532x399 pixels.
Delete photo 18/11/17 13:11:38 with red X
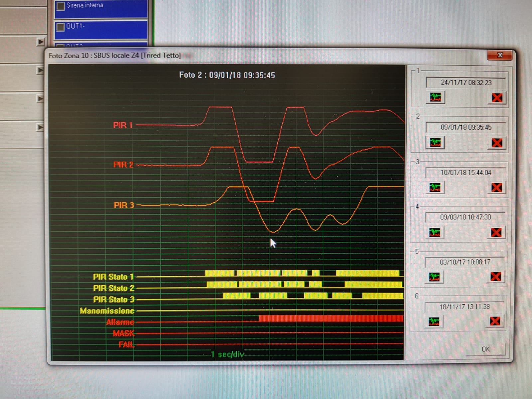pos(495,321)
